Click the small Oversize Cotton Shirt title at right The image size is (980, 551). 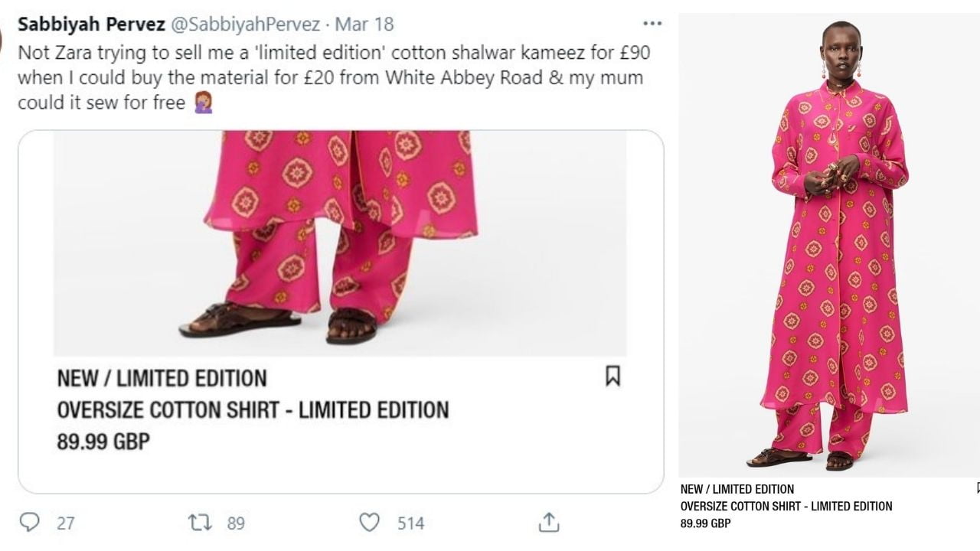(x=786, y=506)
